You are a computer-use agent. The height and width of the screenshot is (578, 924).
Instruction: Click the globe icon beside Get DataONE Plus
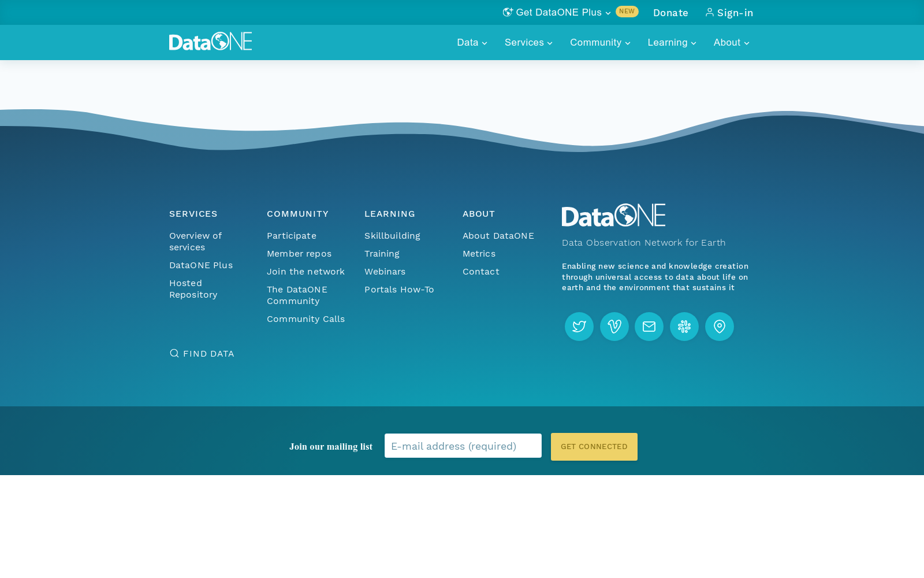point(508,12)
